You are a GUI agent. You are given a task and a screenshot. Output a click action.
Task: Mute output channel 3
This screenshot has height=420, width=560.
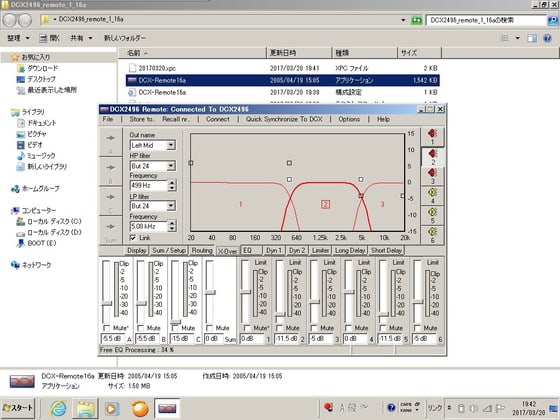314,328
